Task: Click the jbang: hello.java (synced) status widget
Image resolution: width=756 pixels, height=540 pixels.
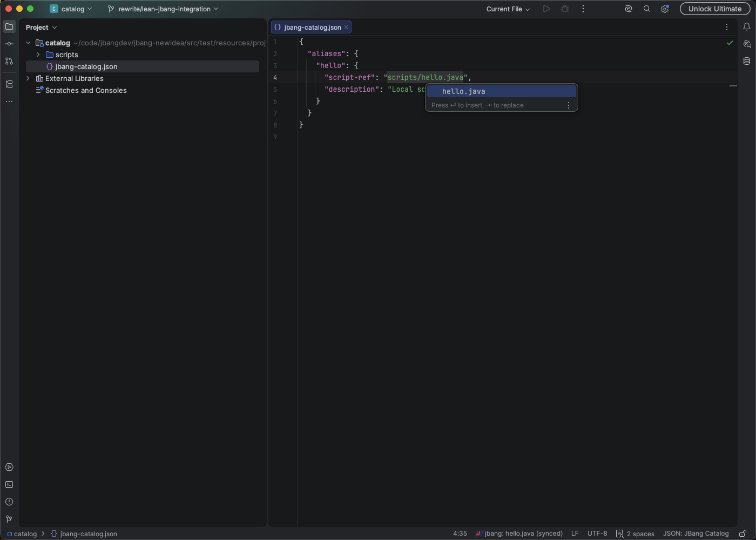Action: [x=519, y=534]
